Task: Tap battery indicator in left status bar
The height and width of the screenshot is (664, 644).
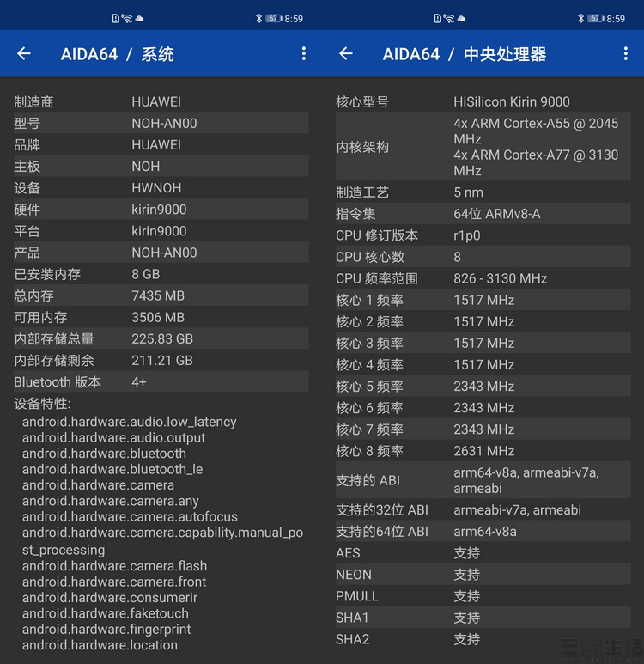Action: tap(274, 18)
